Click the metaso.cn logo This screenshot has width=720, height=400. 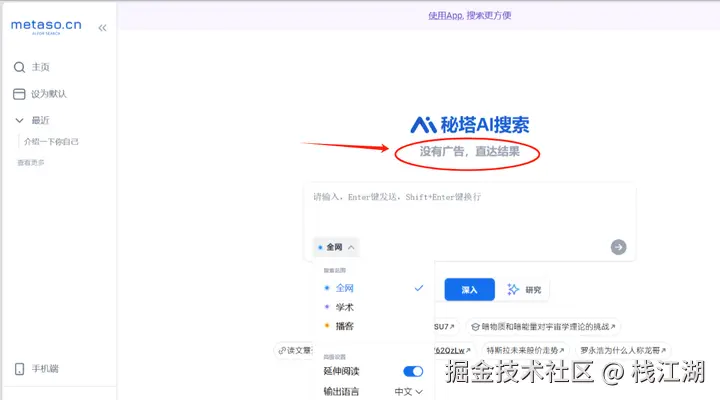click(x=46, y=27)
